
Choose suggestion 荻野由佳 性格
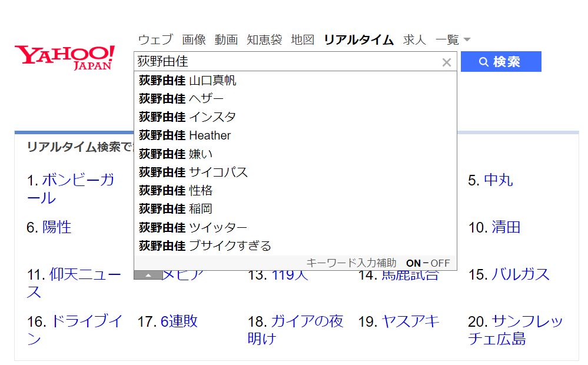click(295, 191)
